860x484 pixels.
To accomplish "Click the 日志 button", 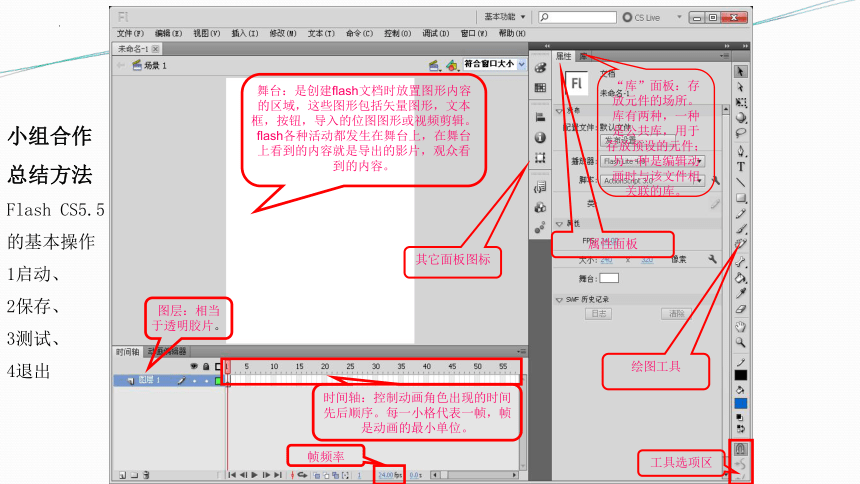I will pyautogui.click(x=598, y=314).
